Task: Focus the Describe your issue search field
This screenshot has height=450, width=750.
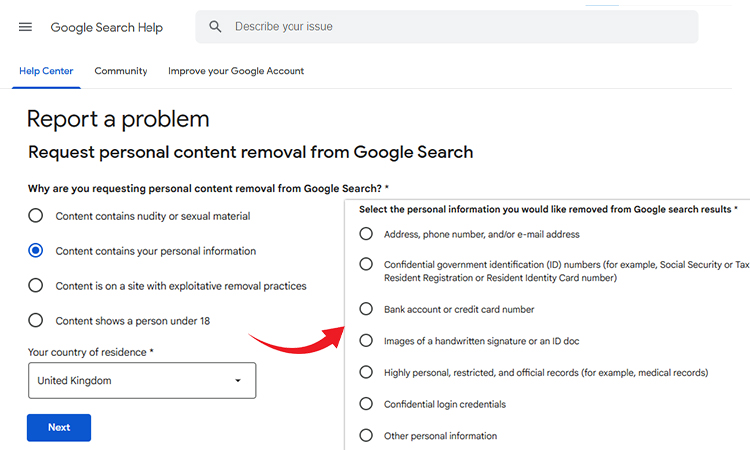Action: tap(446, 27)
